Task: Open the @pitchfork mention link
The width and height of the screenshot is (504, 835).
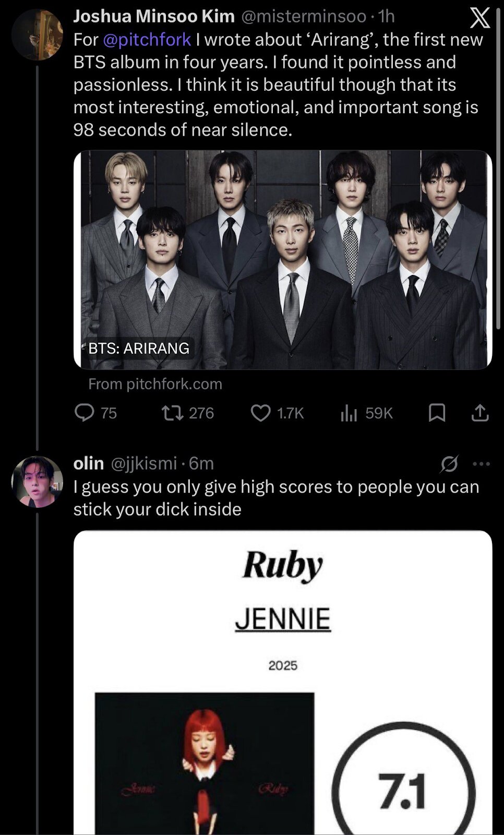Action: 147,40
